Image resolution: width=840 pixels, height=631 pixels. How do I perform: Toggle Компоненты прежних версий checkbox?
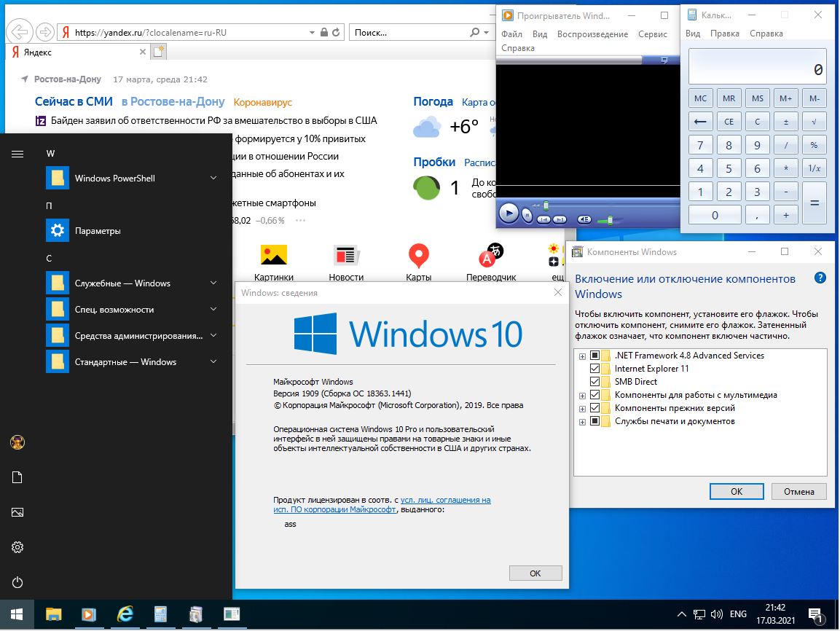[594, 407]
